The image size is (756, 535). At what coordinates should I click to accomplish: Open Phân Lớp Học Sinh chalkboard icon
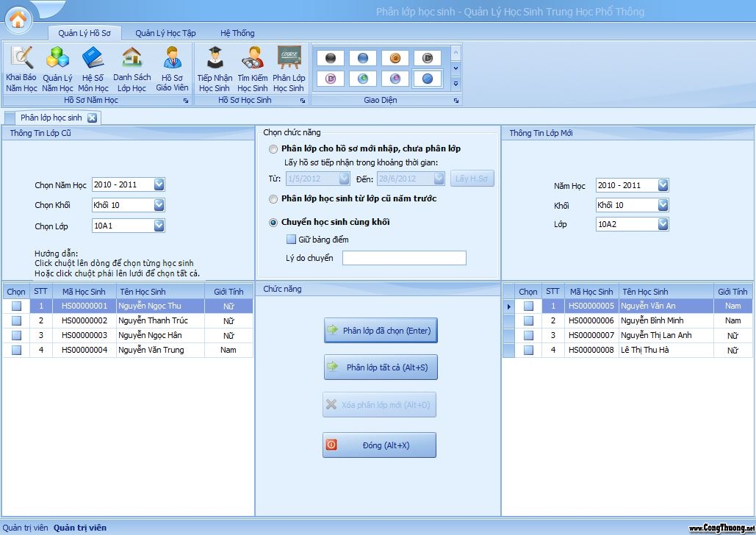tap(289, 69)
